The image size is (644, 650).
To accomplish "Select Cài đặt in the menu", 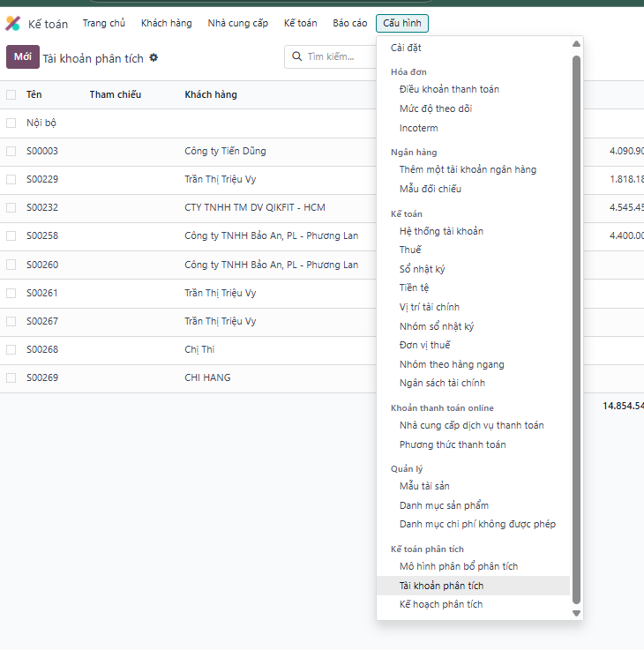I will pyautogui.click(x=406, y=48).
